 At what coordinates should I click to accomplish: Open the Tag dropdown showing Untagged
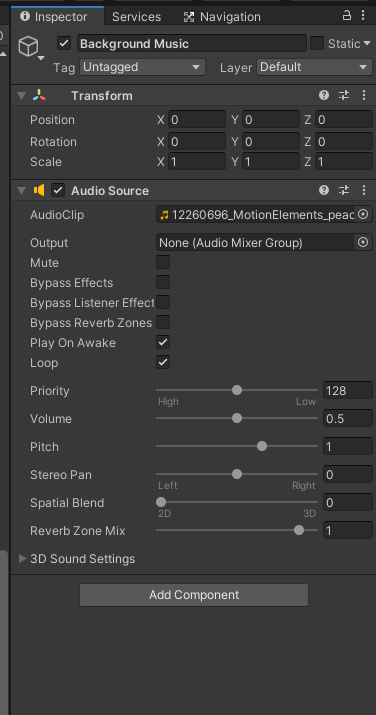[142, 67]
